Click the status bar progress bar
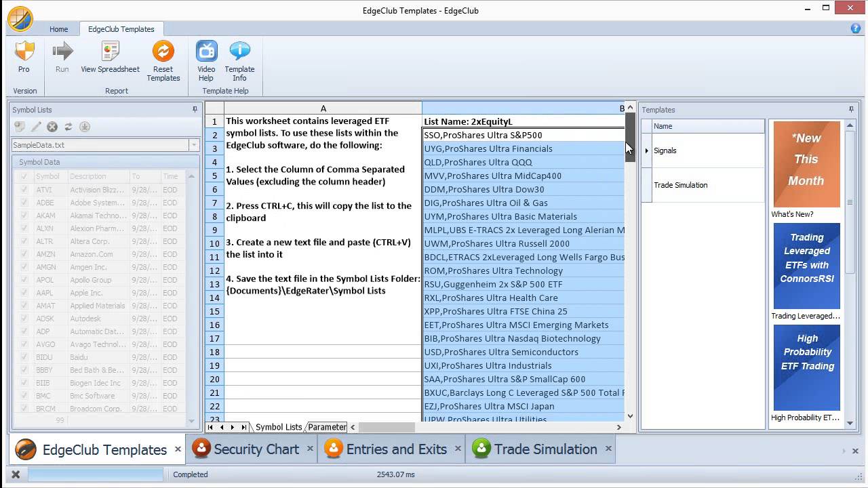Image resolution: width=868 pixels, height=488 pixels. (96, 474)
